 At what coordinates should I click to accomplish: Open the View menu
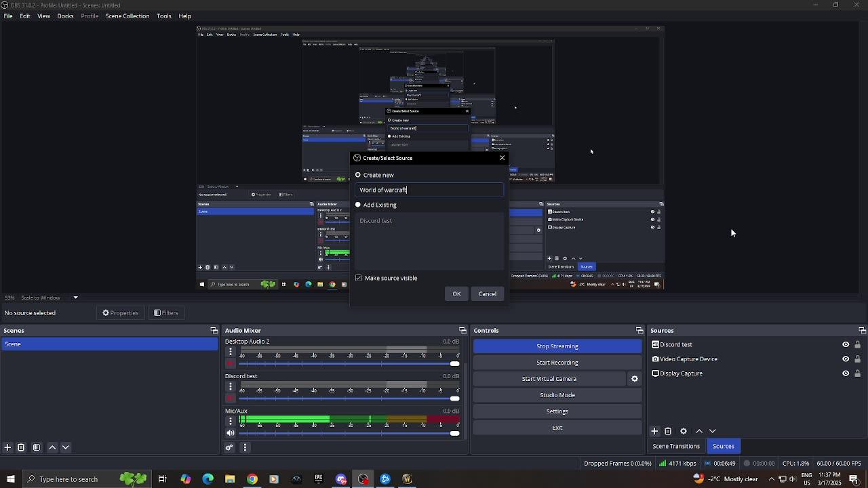[x=43, y=16]
